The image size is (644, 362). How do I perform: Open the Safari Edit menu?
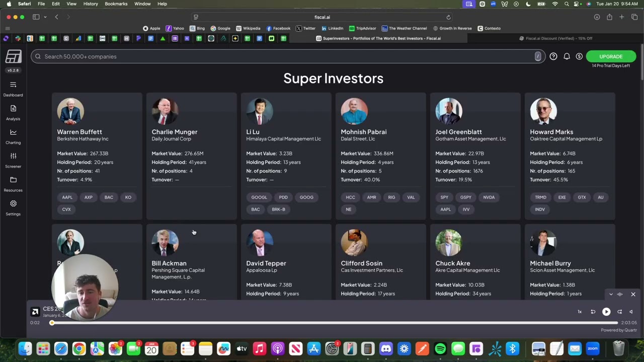click(56, 4)
